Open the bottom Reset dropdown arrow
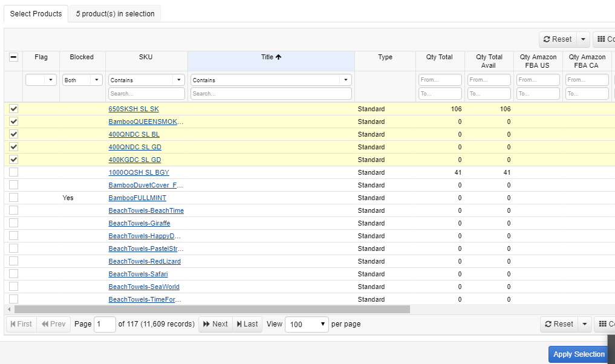This screenshot has height=364, width=615. coord(584,324)
